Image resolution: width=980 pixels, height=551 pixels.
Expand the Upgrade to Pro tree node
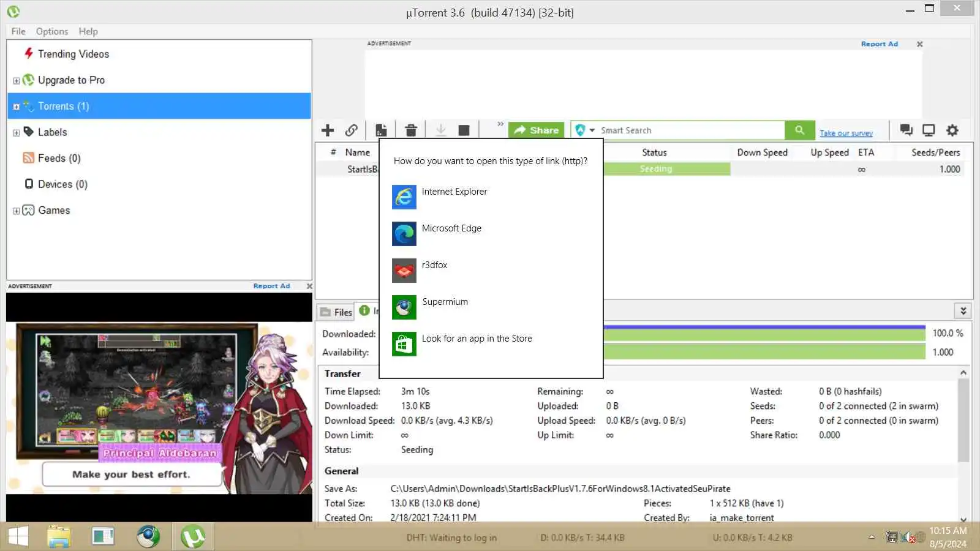(17, 80)
